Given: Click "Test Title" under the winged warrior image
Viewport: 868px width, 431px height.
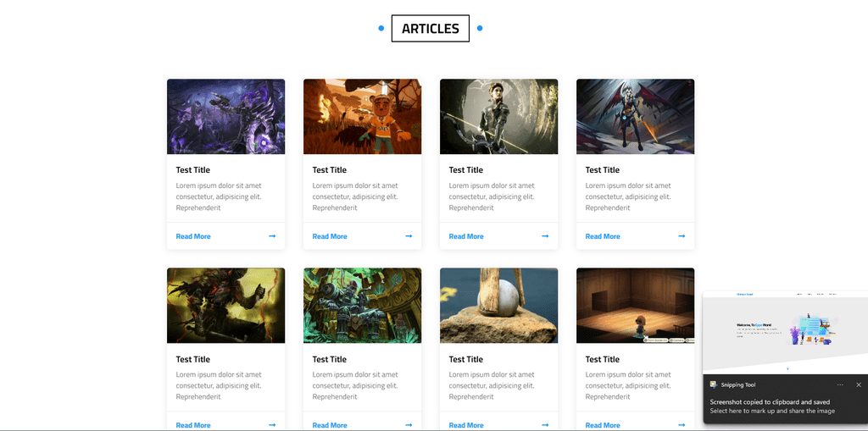Looking at the screenshot, I should (603, 170).
